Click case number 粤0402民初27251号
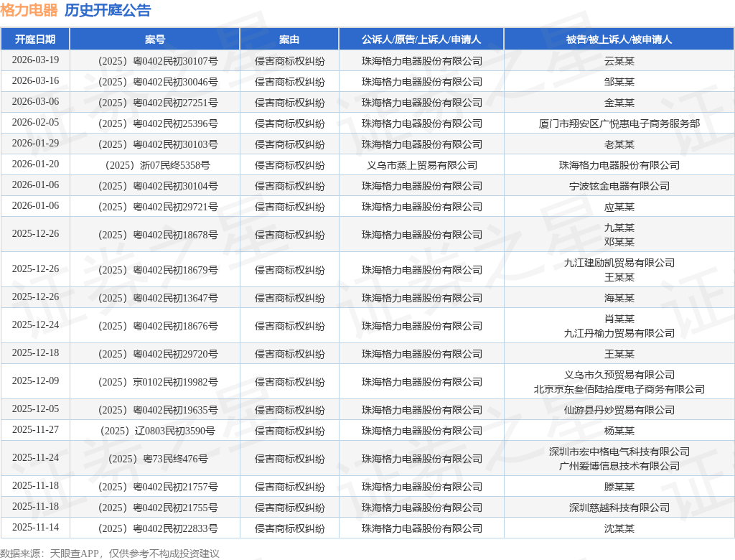The height and width of the screenshot is (560, 735). pos(158,103)
